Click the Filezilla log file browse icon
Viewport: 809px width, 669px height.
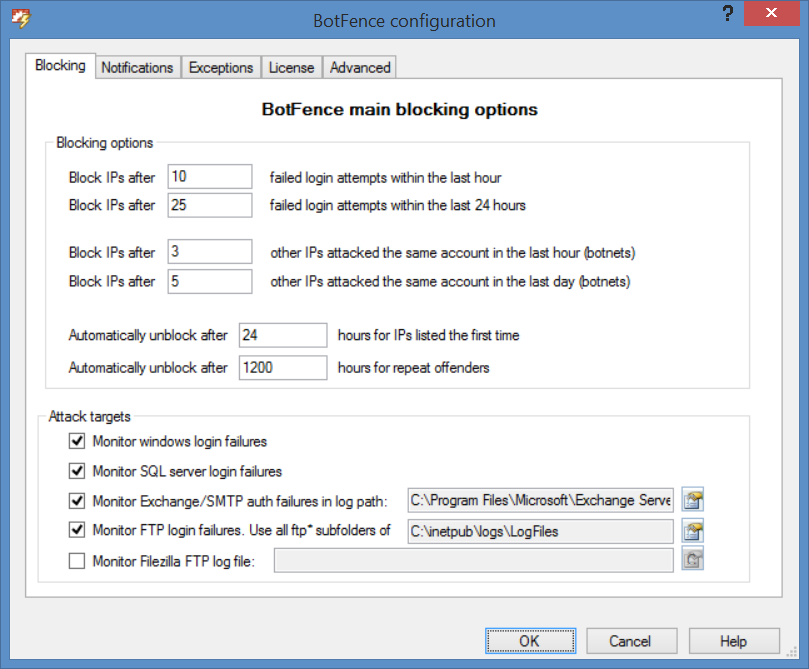click(692, 559)
